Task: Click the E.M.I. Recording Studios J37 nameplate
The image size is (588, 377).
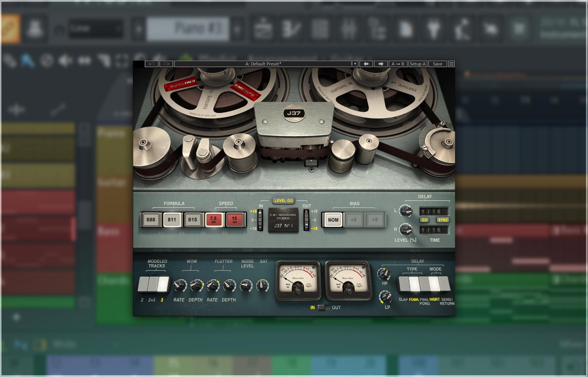Action: click(283, 220)
